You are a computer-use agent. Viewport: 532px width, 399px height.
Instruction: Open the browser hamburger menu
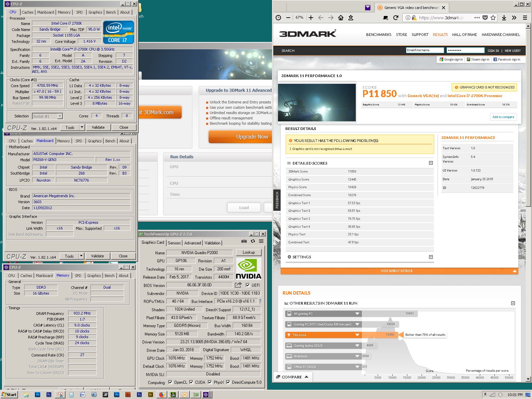pos(525,18)
